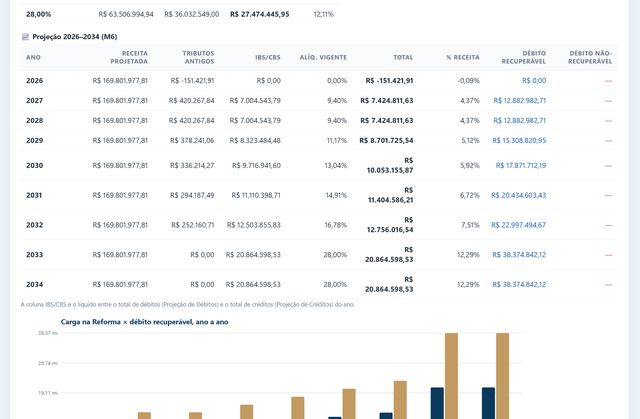Click the 16,78% alíquota vigente cell
The image size is (640, 419).
336,225
